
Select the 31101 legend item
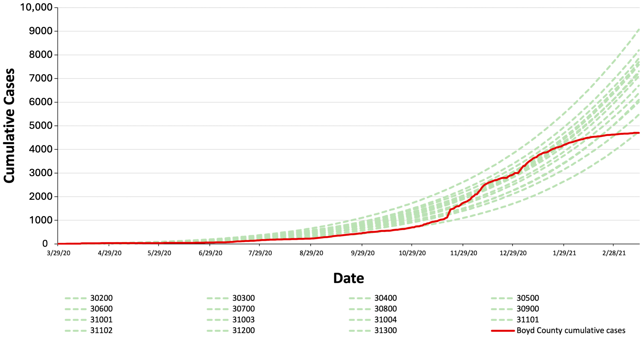[527, 319]
